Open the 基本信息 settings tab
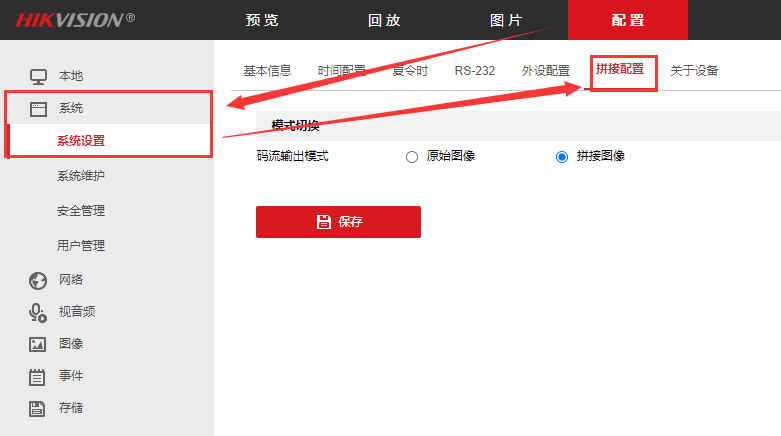Screen dimensions: 781x436 pyautogui.click(x=267, y=70)
